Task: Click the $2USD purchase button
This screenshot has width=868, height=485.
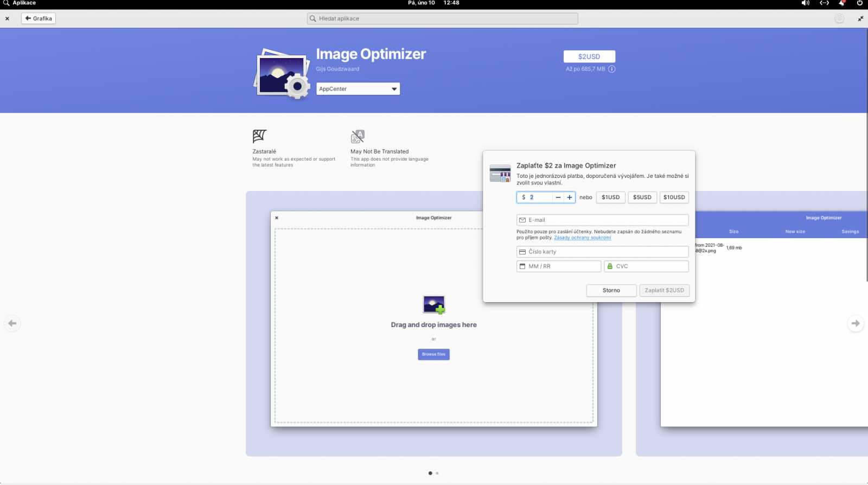Action: (x=589, y=56)
